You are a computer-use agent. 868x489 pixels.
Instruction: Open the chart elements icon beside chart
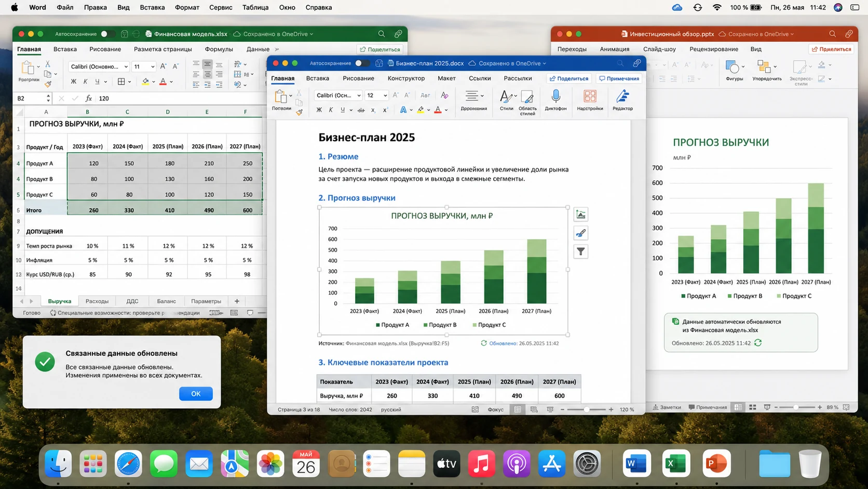(x=581, y=215)
